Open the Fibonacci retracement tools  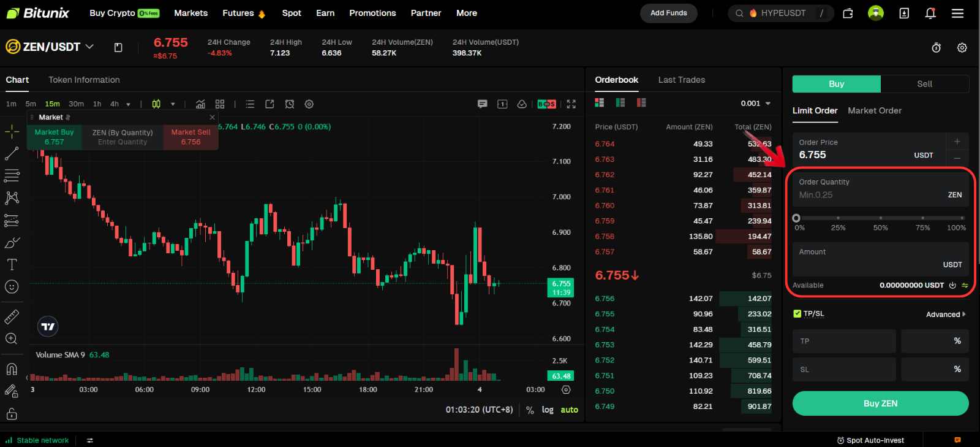(12, 176)
